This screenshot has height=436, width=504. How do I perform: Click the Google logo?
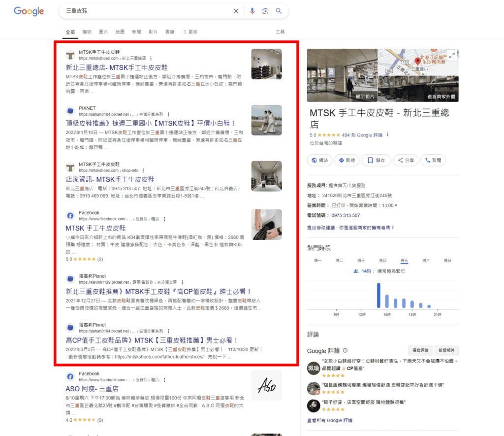point(29,11)
